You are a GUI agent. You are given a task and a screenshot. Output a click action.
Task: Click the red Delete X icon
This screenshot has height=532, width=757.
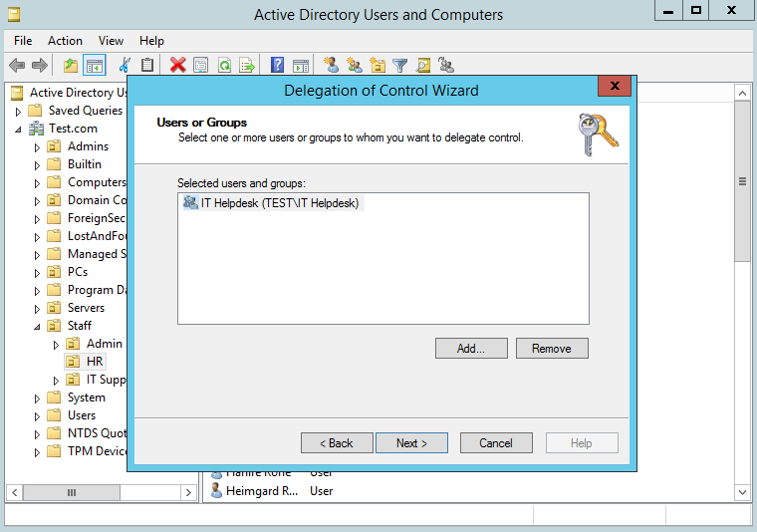click(x=177, y=65)
